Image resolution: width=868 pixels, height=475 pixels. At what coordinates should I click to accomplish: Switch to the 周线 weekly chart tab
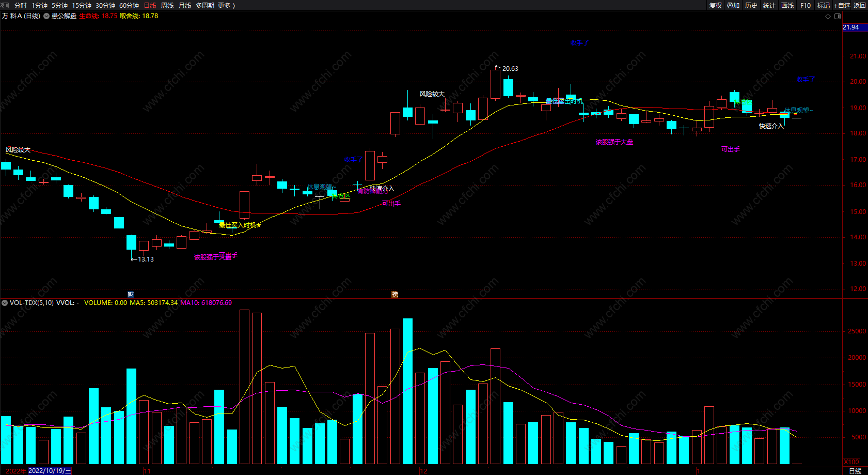[x=167, y=5]
